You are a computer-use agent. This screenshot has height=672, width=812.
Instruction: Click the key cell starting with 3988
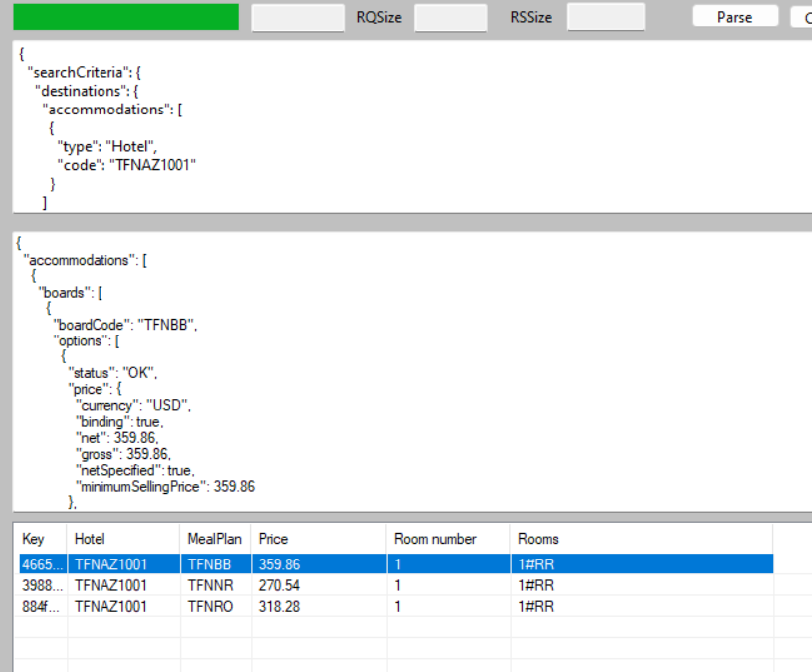[x=38, y=585]
